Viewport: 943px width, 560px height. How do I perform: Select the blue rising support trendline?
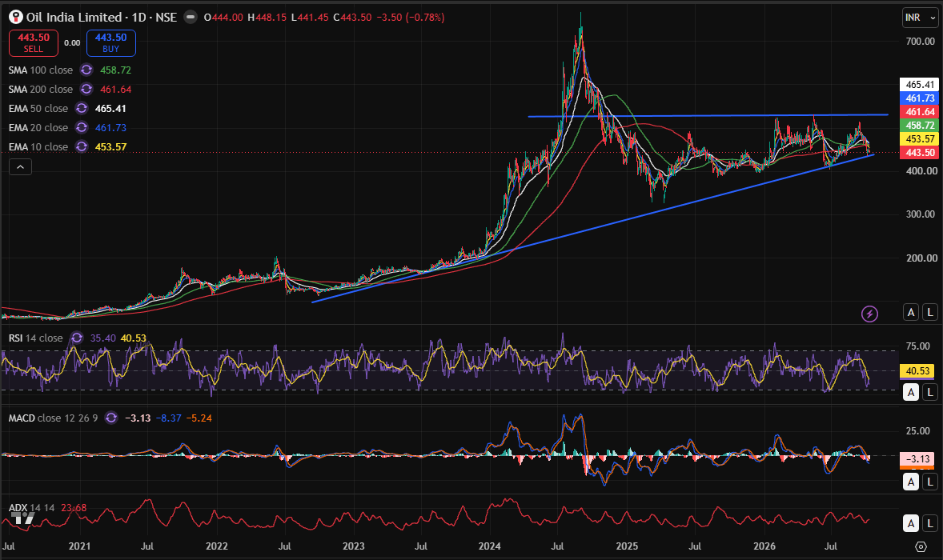[x=592, y=228]
